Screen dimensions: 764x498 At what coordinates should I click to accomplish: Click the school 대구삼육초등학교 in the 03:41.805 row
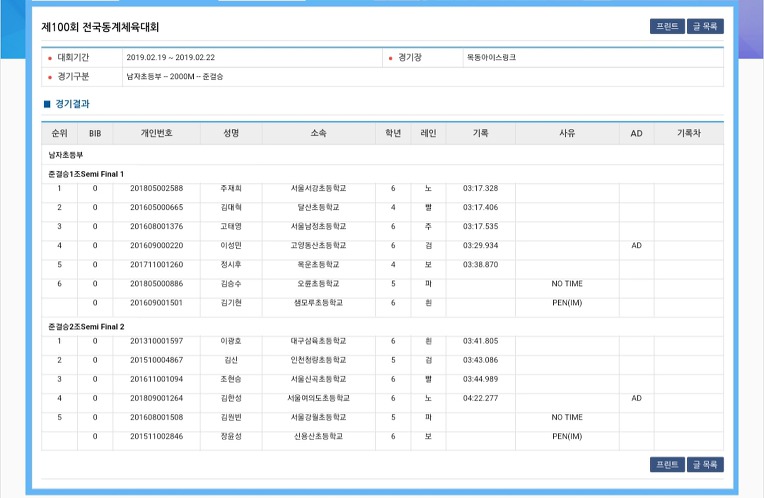pos(319,341)
